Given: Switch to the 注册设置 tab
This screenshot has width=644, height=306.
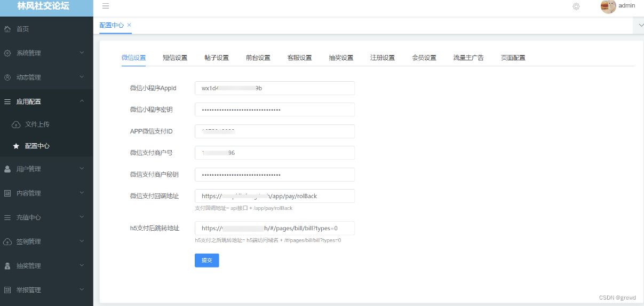Looking at the screenshot, I should [383, 58].
